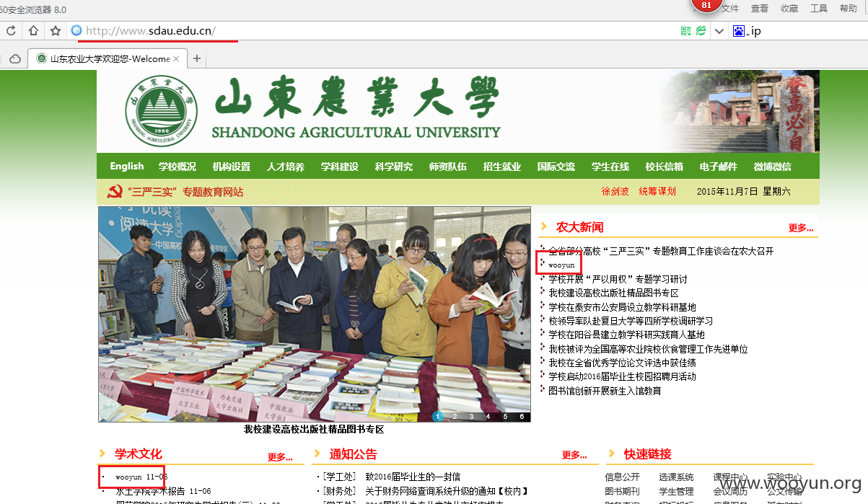This screenshot has width=868, height=504.
Task: Click 更多 next to 通知公告
Action: 574,455
